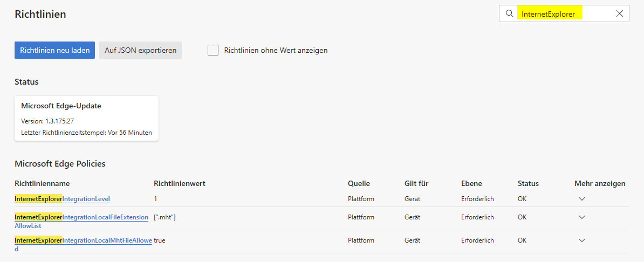This screenshot has height=262, width=644.
Task: Expand details for the InternetExplorerIntegrationLevel row
Action: pyautogui.click(x=581, y=199)
